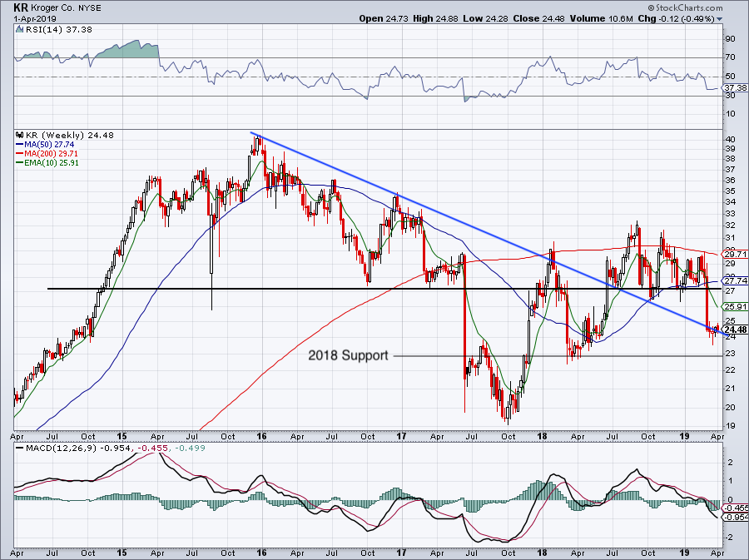Click the 1-Apr-2019 chart date
The image size is (749, 560).
[x=35, y=19]
